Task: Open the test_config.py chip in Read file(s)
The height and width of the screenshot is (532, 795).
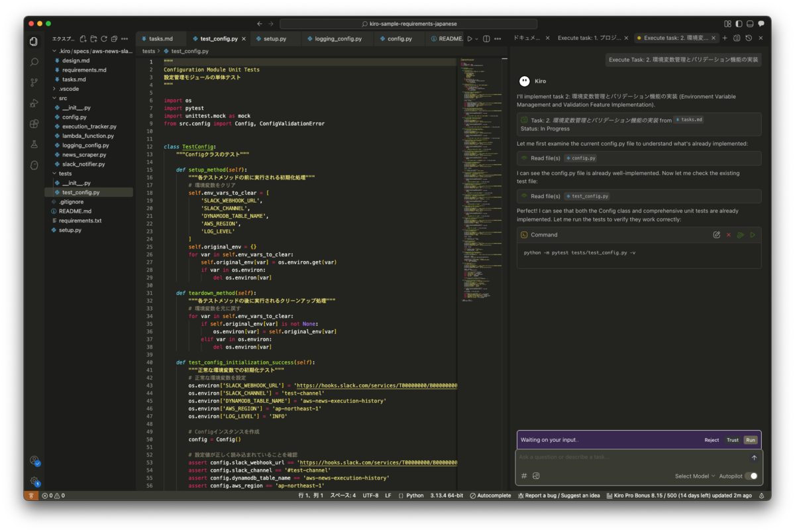Action: [586, 196]
